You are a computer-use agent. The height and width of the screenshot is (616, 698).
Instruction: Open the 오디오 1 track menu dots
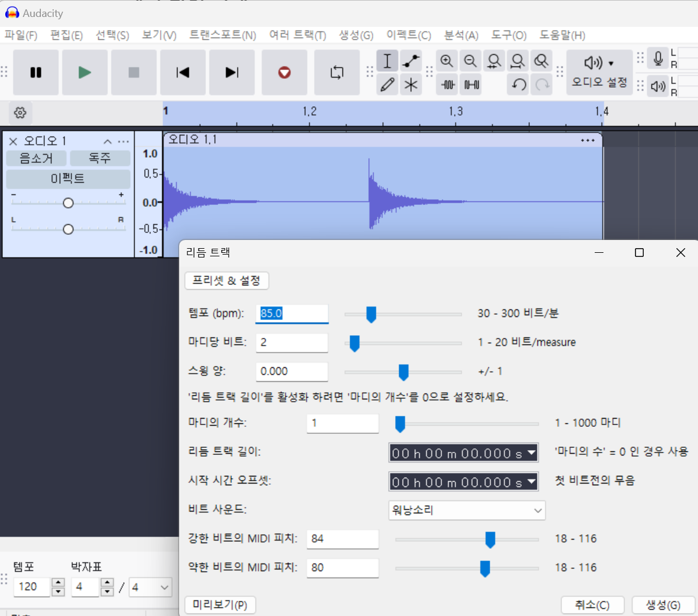coord(123,142)
